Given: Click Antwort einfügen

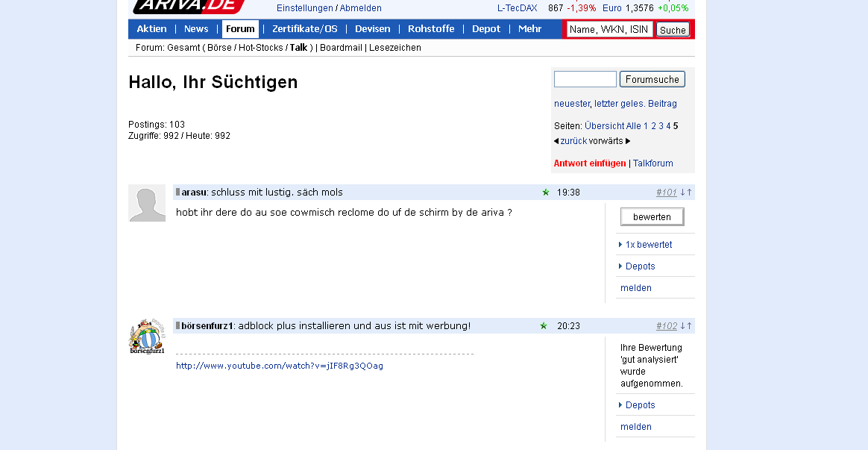Looking at the screenshot, I should [x=590, y=163].
